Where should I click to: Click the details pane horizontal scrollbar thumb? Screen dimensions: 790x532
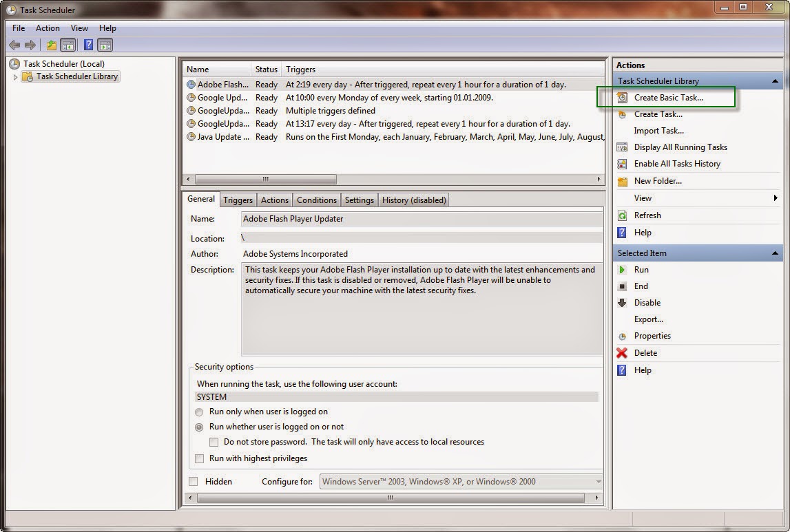(391, 498)
